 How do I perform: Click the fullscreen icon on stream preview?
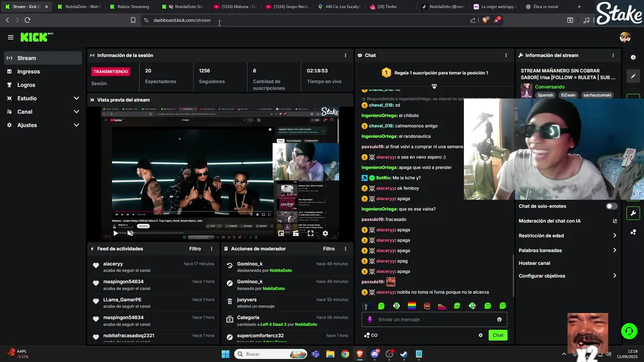310,233
